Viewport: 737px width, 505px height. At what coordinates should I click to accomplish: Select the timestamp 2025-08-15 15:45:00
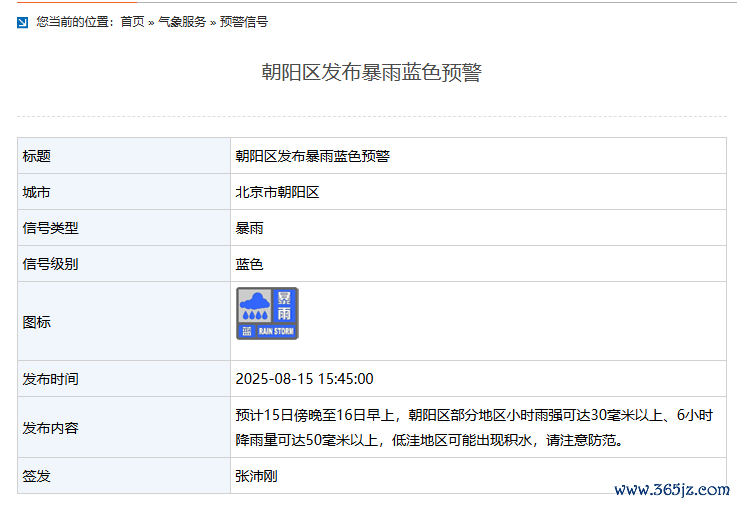click(x=305, y=379)
